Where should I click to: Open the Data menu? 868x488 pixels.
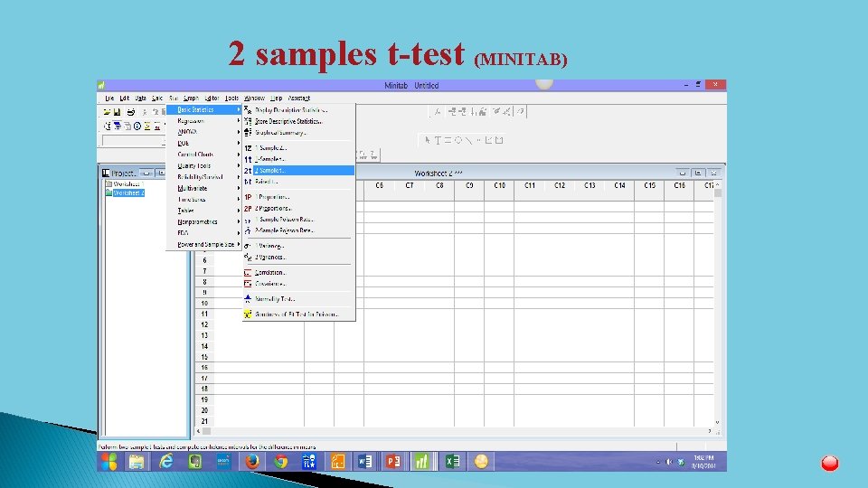[141, 99]
